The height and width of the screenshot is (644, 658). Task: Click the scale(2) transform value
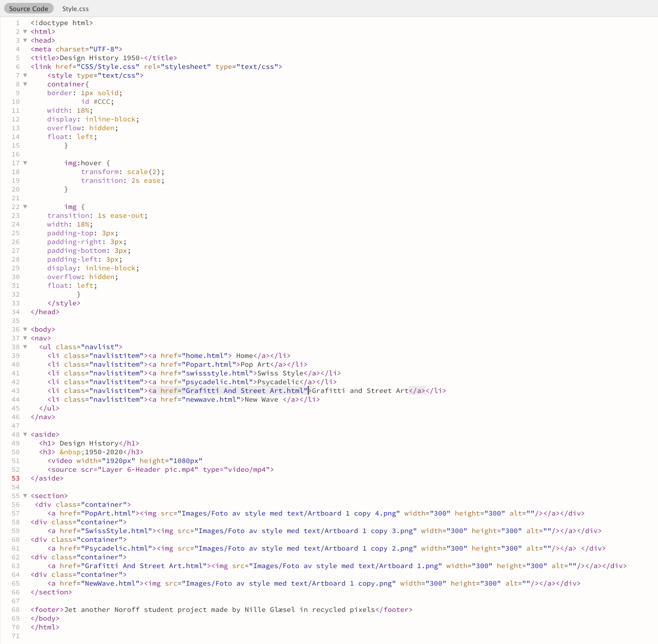[143, 172]
